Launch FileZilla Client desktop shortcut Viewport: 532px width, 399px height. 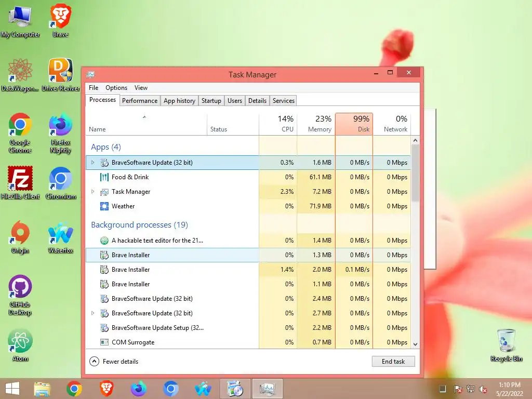point(20,182)
